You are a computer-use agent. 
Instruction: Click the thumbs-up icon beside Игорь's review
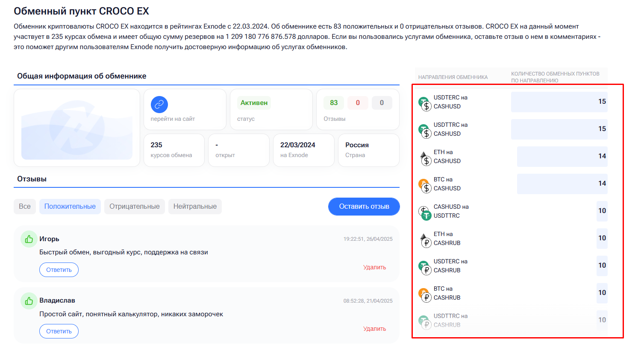click(x=29, y=239)
